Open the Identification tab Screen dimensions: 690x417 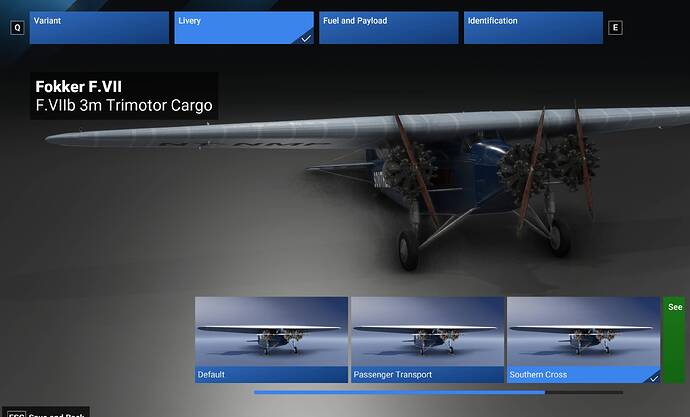pyautogui.click(x=533, y=28)
